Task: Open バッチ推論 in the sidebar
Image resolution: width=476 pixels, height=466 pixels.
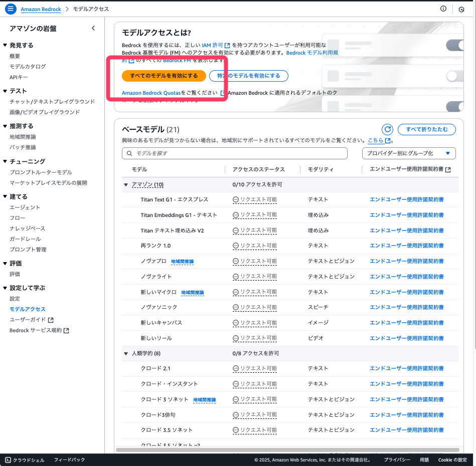Action: pyautogui.click(x=23, y=147)
